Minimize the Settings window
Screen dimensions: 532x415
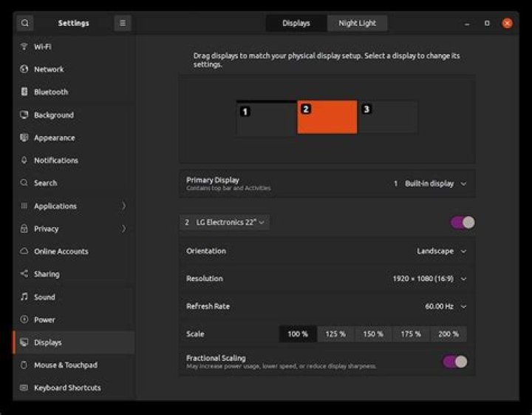[467, 24]
